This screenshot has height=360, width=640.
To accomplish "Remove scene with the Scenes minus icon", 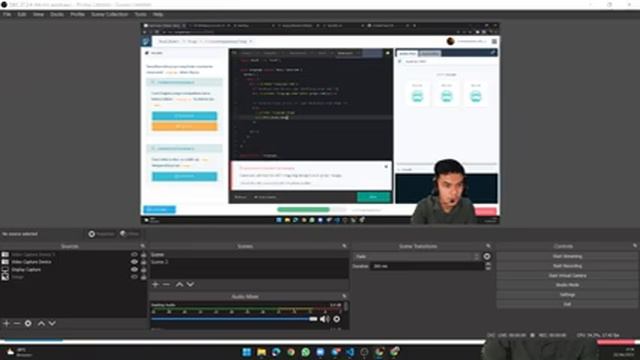I will [x=166, y=284].
